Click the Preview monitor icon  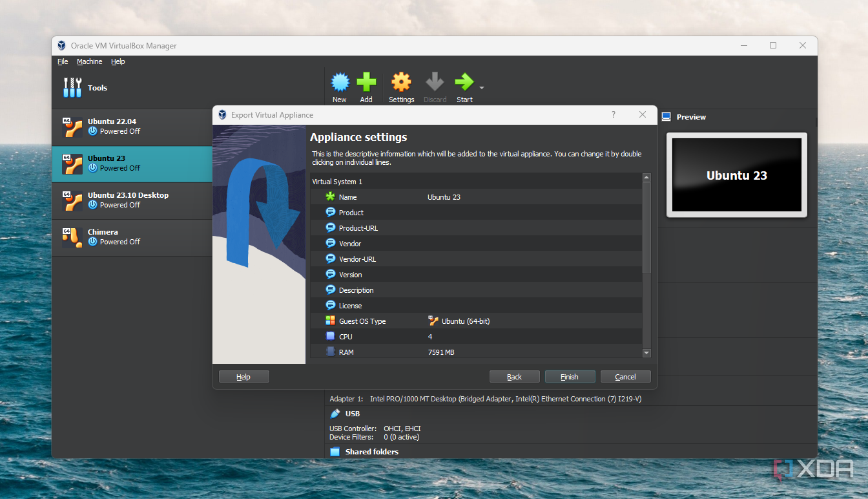click(666, 117)
